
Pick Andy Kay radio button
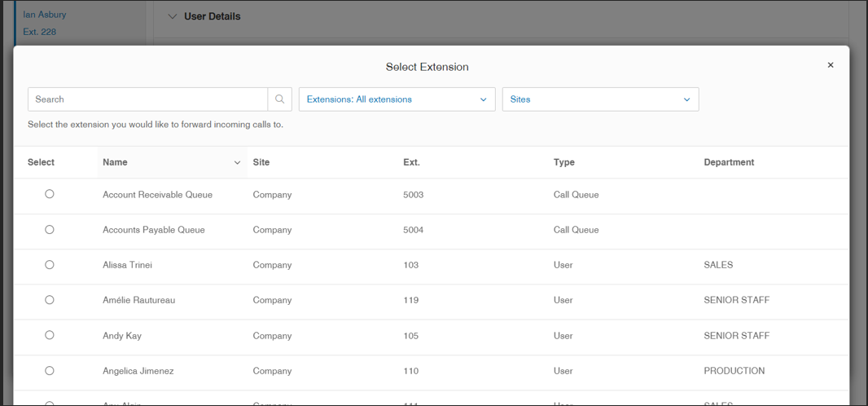pyautogui.click(x=50, y=335)
